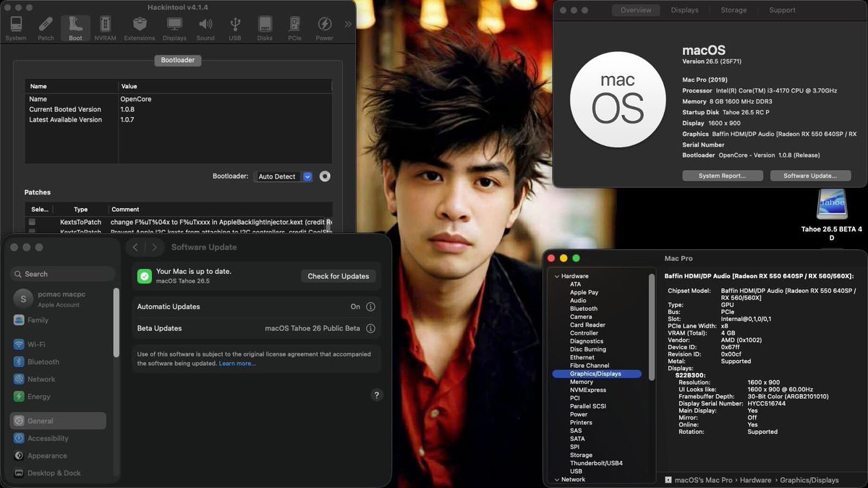
Task: Click Hardware in System Report path bar
Action: (x=755, y=480)
